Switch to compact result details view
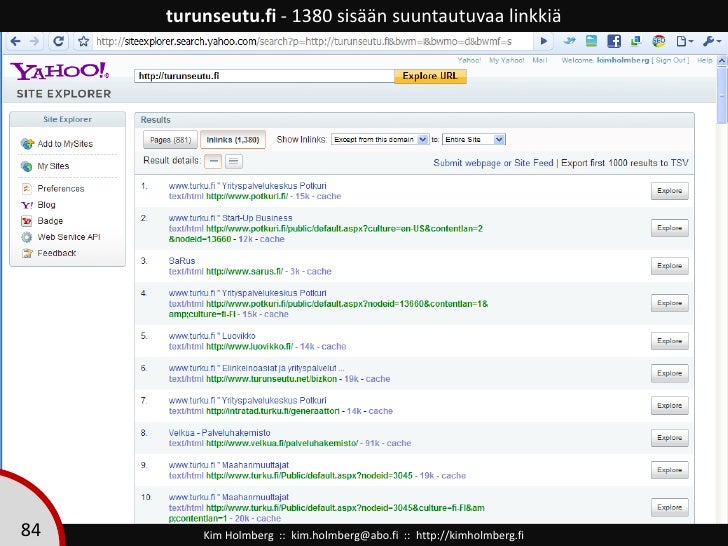This screenshot has width=728, height=546. coord(213,161)
